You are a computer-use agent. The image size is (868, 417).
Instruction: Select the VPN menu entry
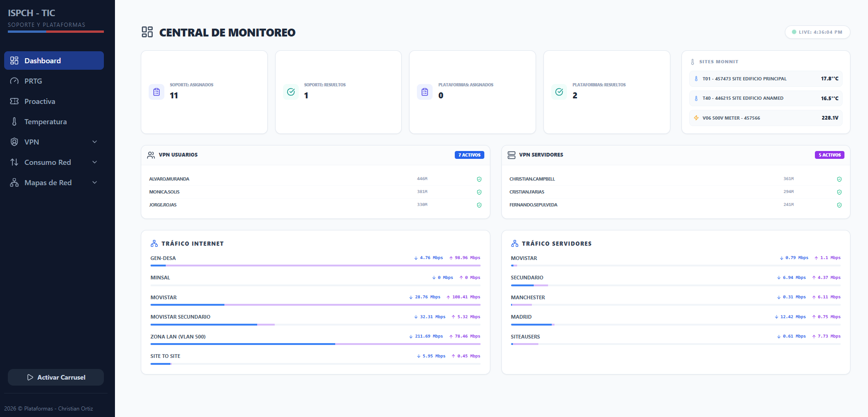click(x=54, y=142)
